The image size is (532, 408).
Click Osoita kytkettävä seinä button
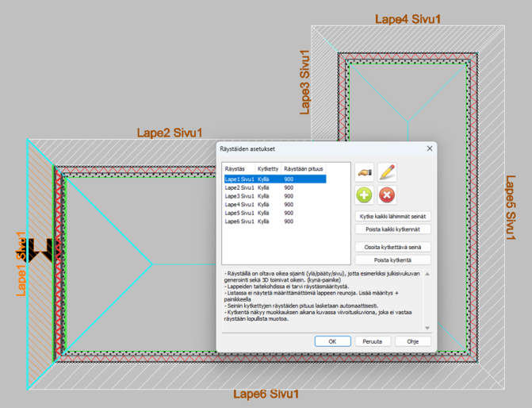point(393,248)
